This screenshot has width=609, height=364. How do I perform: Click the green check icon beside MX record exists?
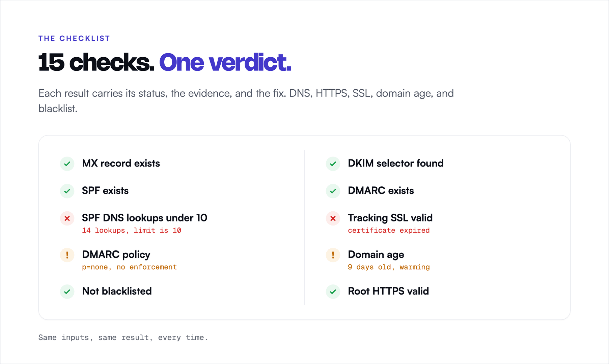click(67, 164)
